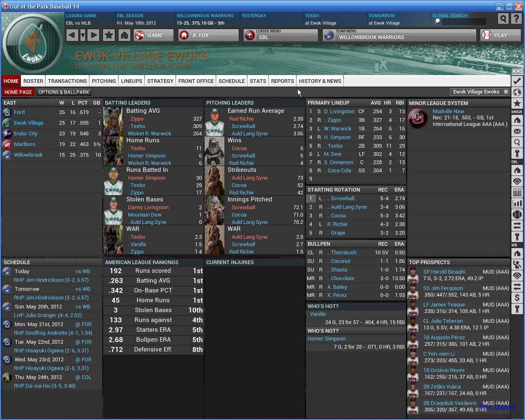Open Mudville Nine minor league link

pos(448,111)
